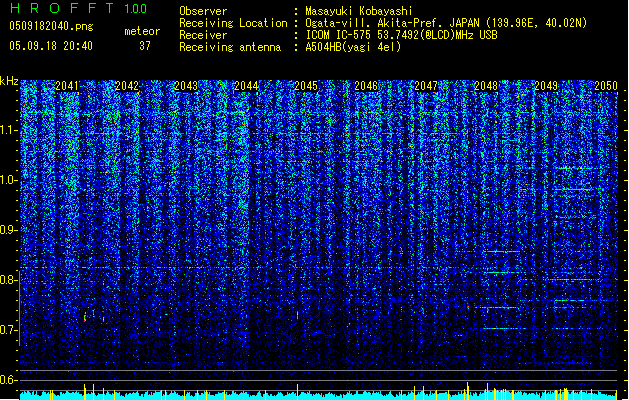Select observer name Masayuki Kobayashi
This screenshot has width=629, height=400.
pyautogui.click(x=359, y=11)
